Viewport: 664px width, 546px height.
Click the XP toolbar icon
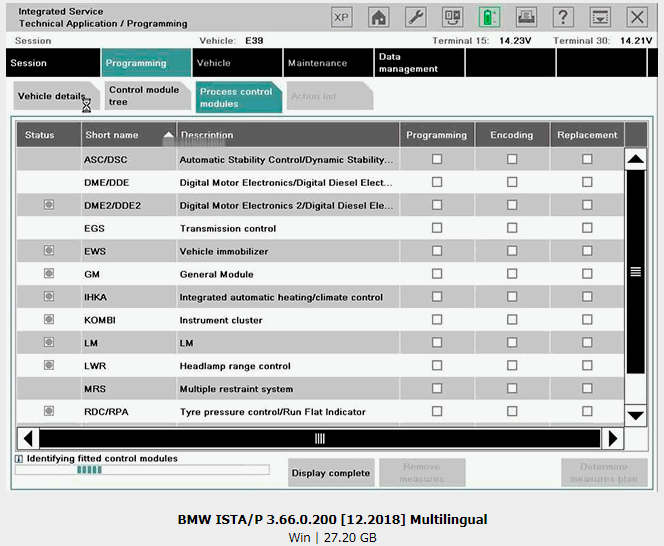[x=341, y=17]
